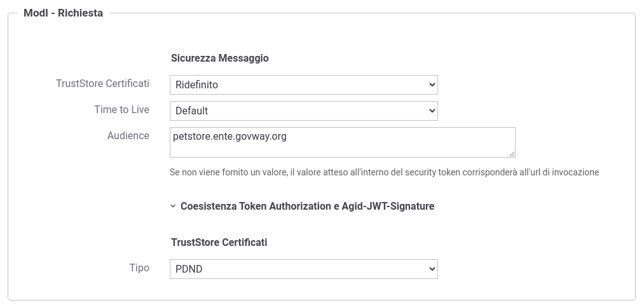Click the petstore.ente.govway.org text value
Image resolution: width=644 pixels, height=305 pixels.
[230, 136]
